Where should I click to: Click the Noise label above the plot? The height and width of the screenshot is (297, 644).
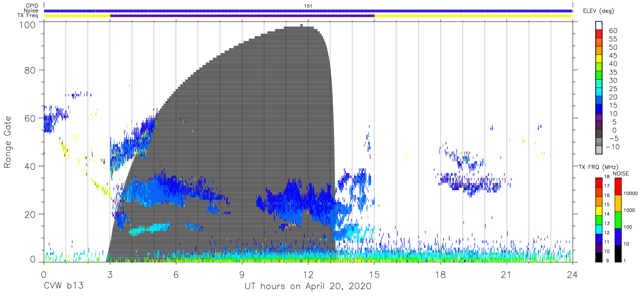click(31, 10)
